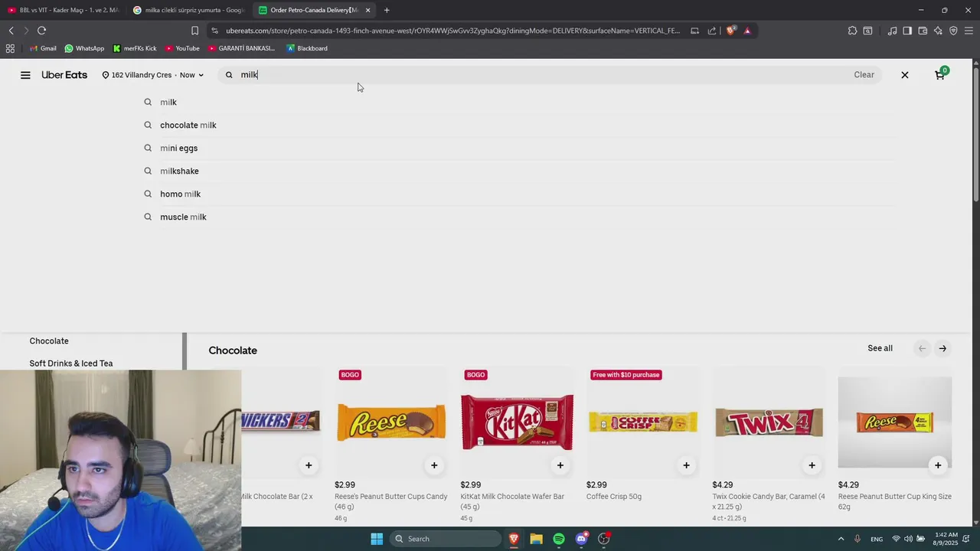This screenshot has width=980, height=551.
Task: Open Reese's Peanut Butter Cups Candy title
Action: click(x=390, y=501)
